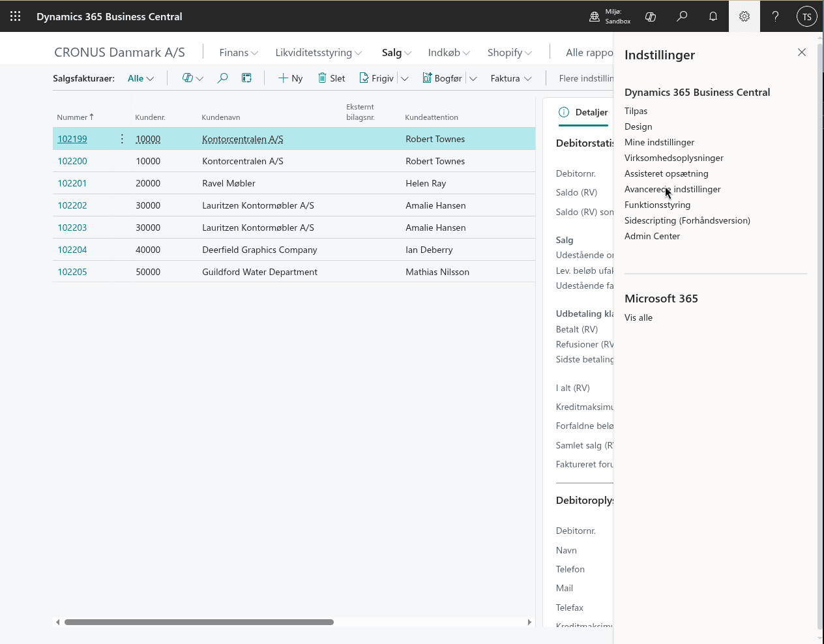The width and height of the screenshot is (824, 644).
Task: Open Funktionsstyring
Action: 657,205
